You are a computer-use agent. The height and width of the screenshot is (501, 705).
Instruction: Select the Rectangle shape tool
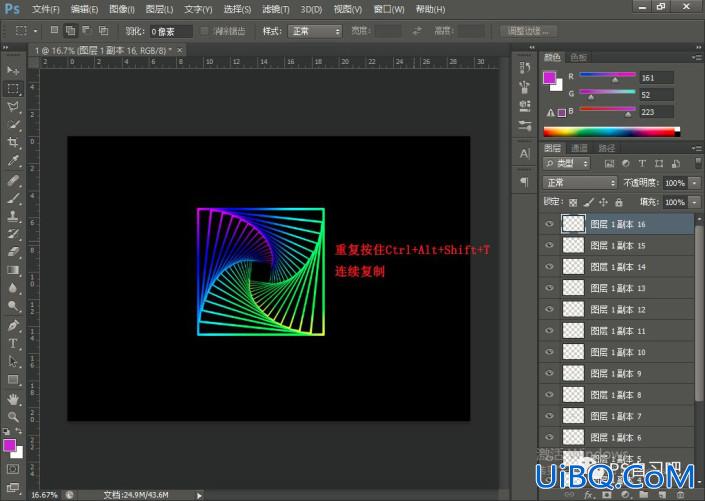click(13, 380)
